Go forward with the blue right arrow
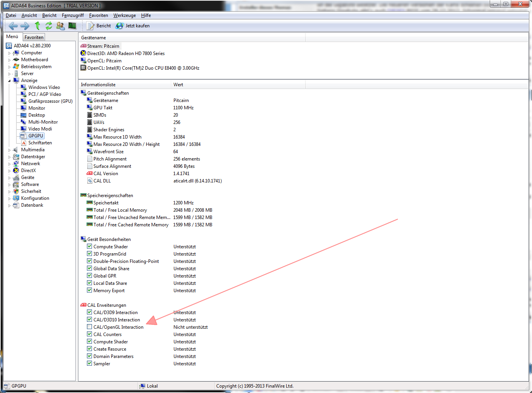The image size is (532, 393). [x=25, y=26]
